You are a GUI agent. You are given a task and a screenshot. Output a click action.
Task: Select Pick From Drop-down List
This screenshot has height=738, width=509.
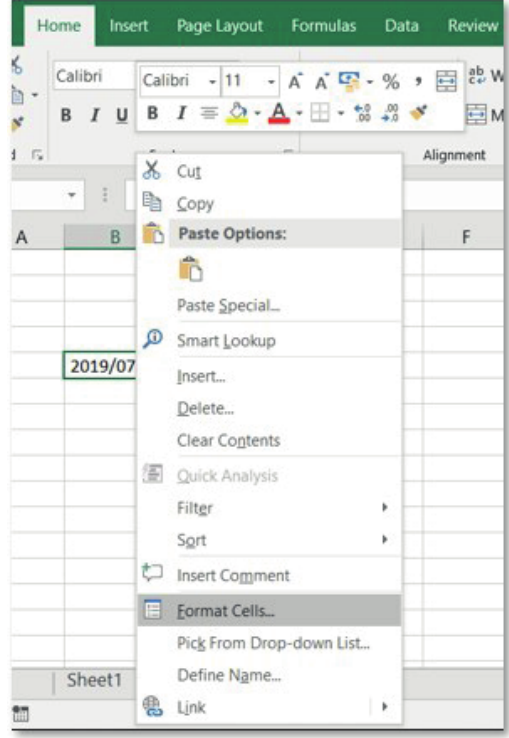(269, 642)
